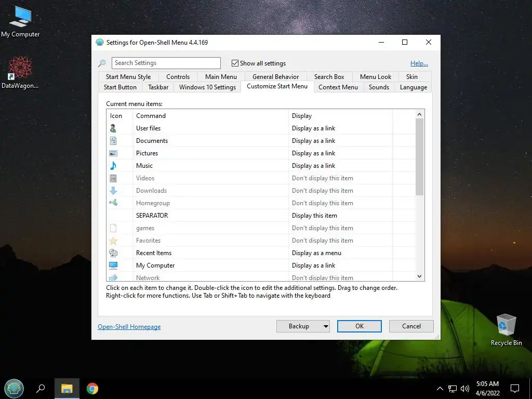Screen dimensions: 532x399
Task: Click the OK button
Action: point(360,326)
